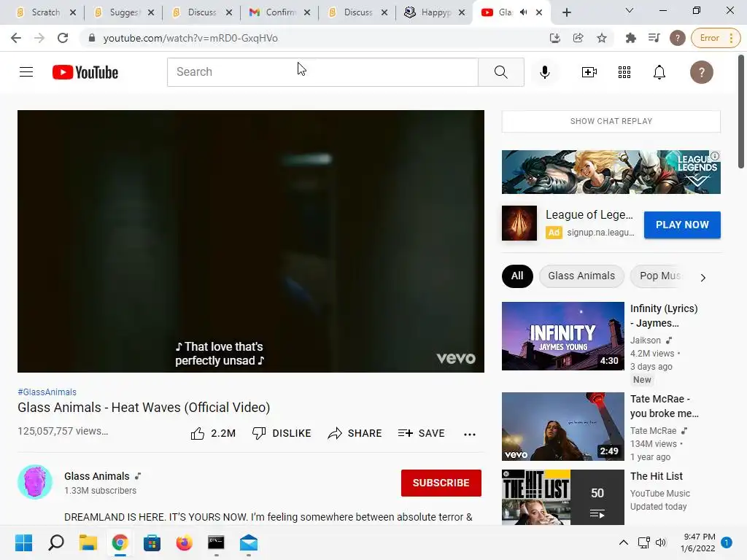View site information lock icon
The width and height of the screenshot is (747, 560).
pyautogui.click(x=92, y=38)
